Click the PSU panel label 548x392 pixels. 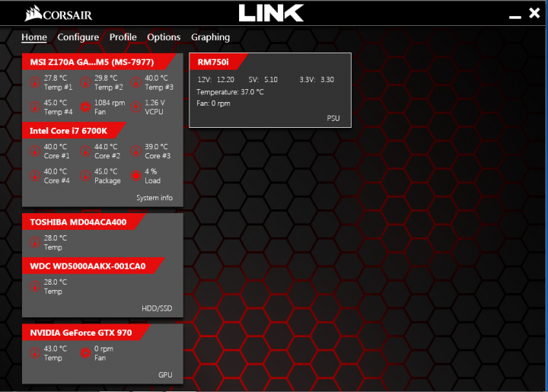pyautogui.click(x=333, y=118)
